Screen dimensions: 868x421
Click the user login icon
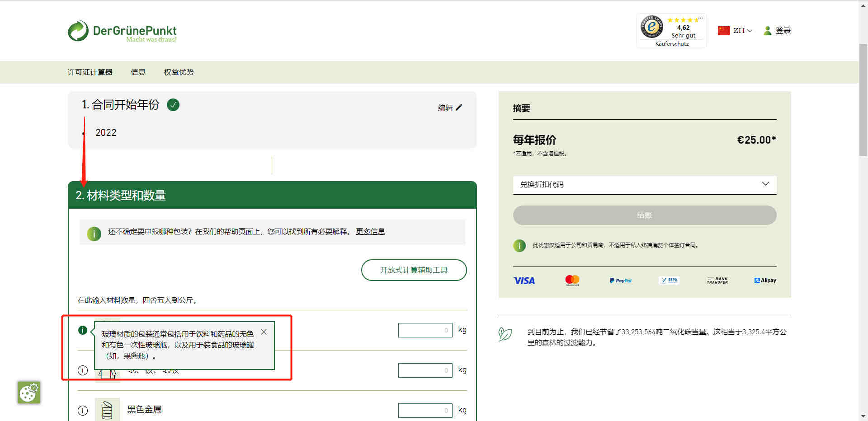pyautogui.click(x=767, y=31)
